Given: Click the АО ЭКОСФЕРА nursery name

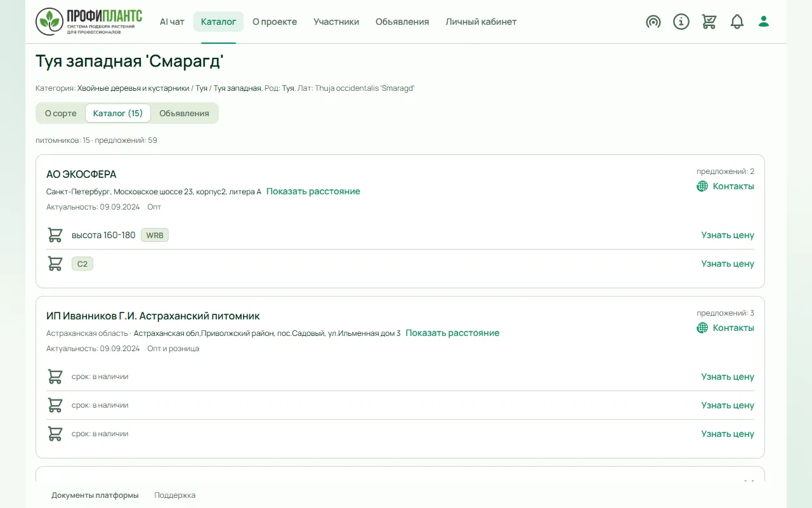Looking at the screenshot, I should (x=81, y=174).
